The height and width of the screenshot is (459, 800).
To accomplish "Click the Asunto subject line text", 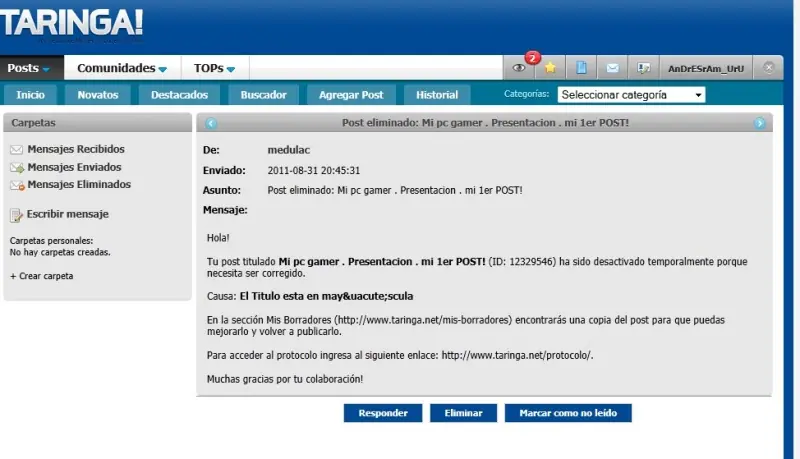I will click(395, 190).
